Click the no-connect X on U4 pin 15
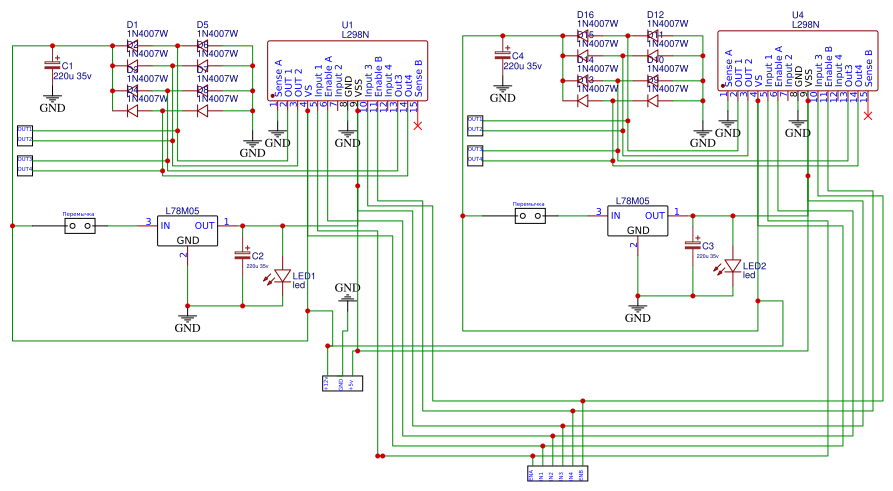The width and height of the screenshot is (893, 491). (867, 116)
